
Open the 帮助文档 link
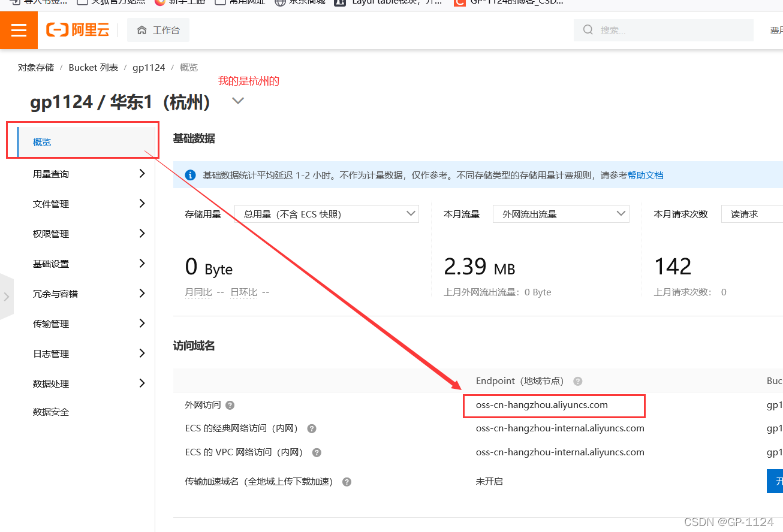(645, 176)
